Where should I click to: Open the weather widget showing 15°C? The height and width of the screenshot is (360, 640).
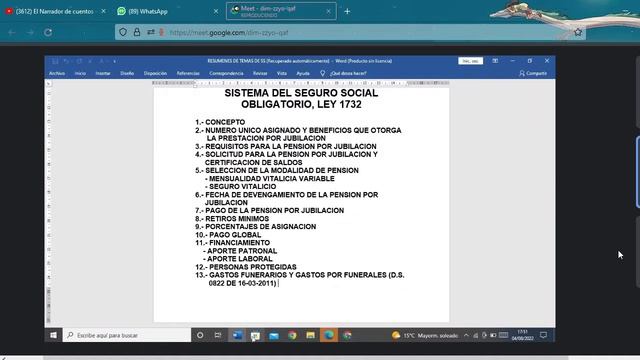pos(424,335)
